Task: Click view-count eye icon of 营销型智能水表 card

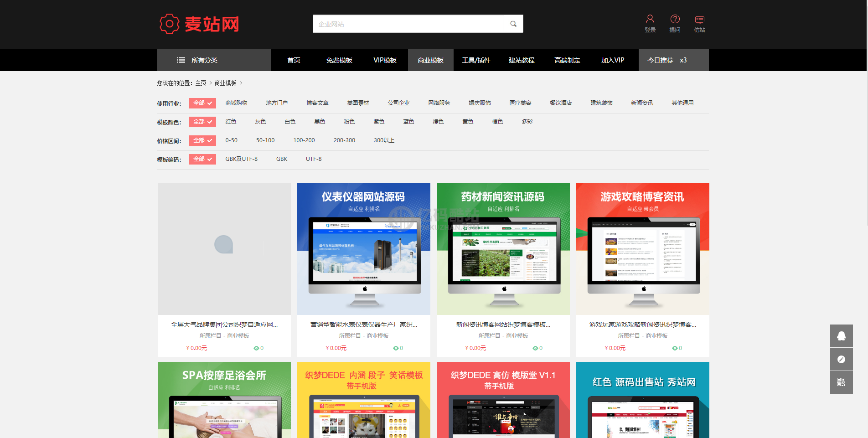Action: 396,348
